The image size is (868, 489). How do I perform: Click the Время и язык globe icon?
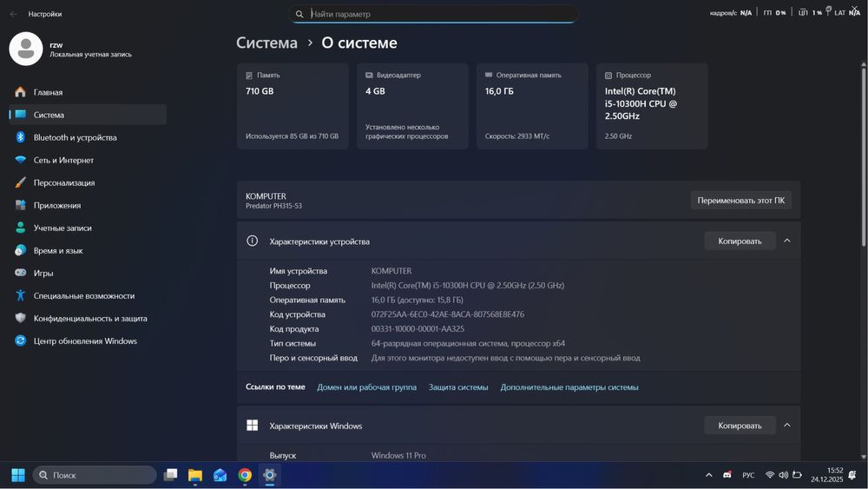pos(21,250)
